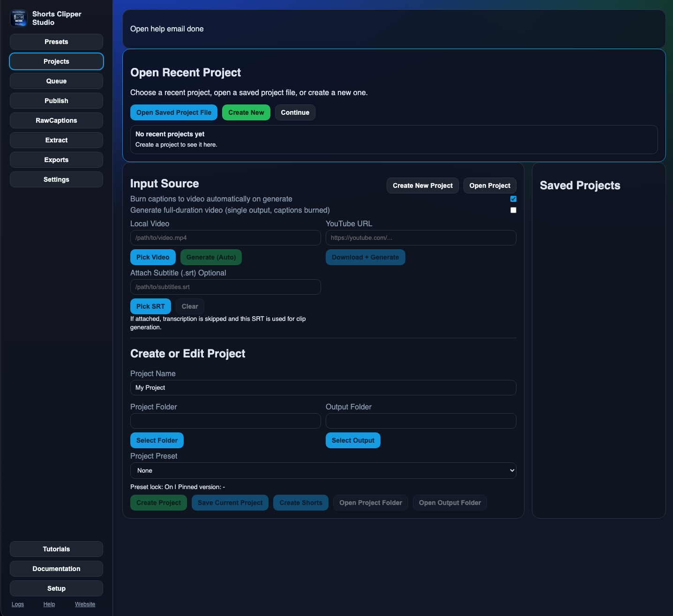
Task: Click the Project Name field
Action: click(323, 387)
